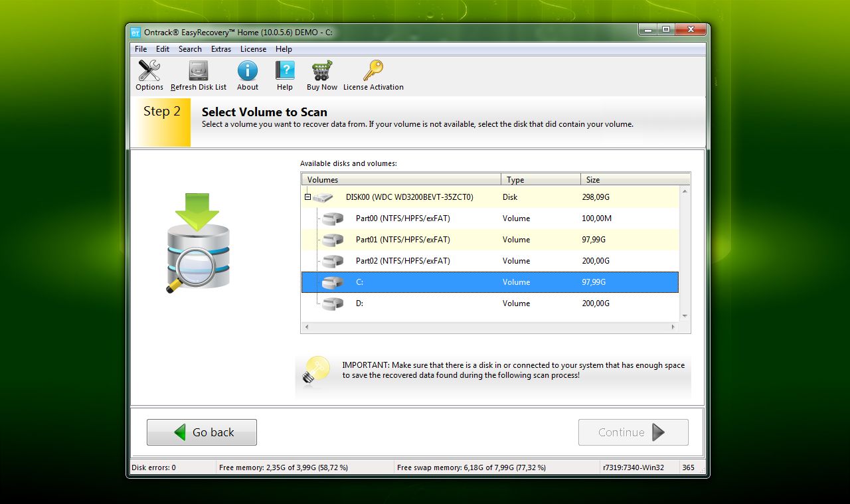Sort by the Type column header

(x=541, y=179)
